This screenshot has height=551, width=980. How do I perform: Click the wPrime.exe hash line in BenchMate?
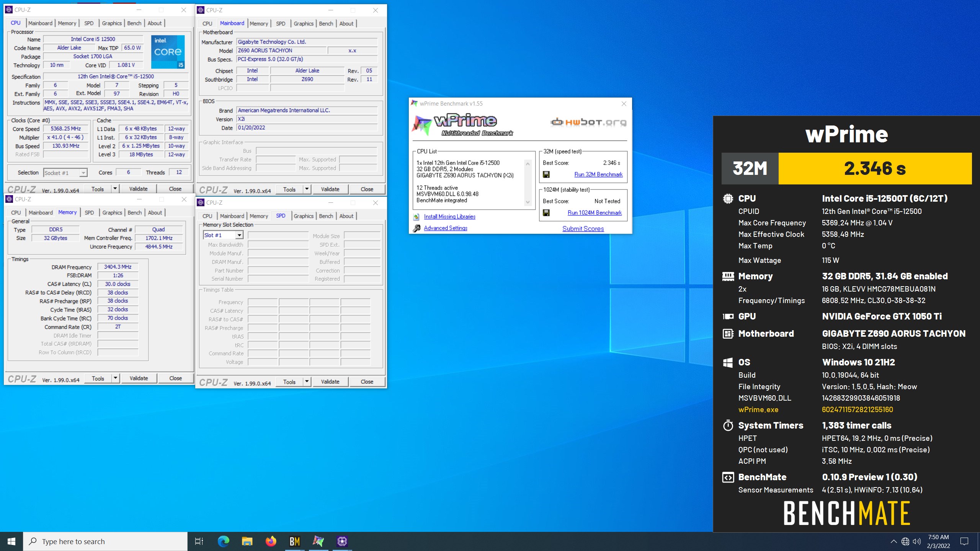815,410
